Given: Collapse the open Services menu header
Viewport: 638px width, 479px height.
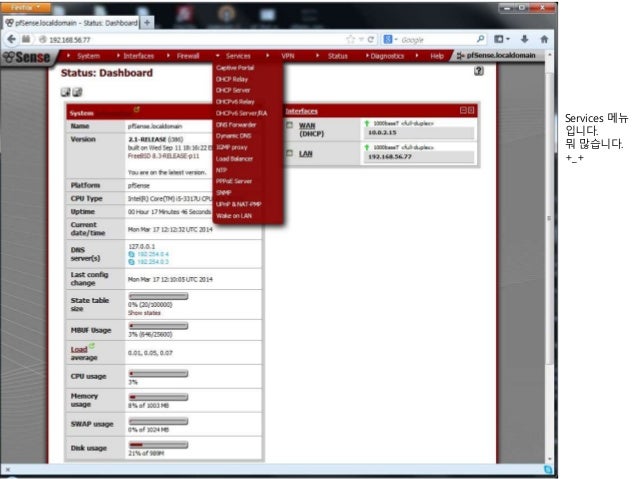Looking at the screenshot, I should click(238, 56).
